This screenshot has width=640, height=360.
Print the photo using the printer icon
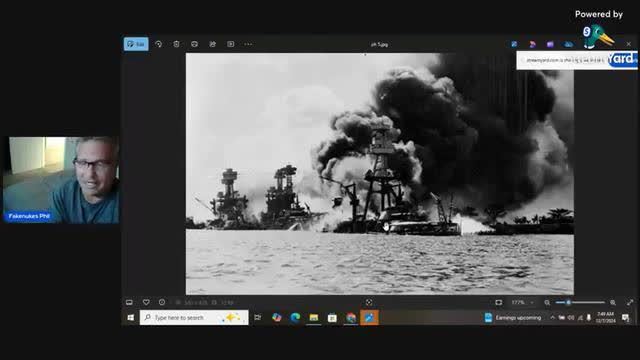194,44
